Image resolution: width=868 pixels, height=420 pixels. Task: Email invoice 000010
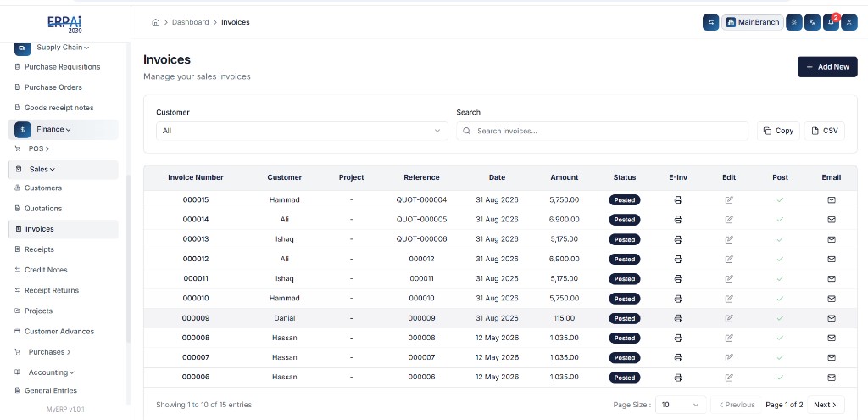pos(832,299)
